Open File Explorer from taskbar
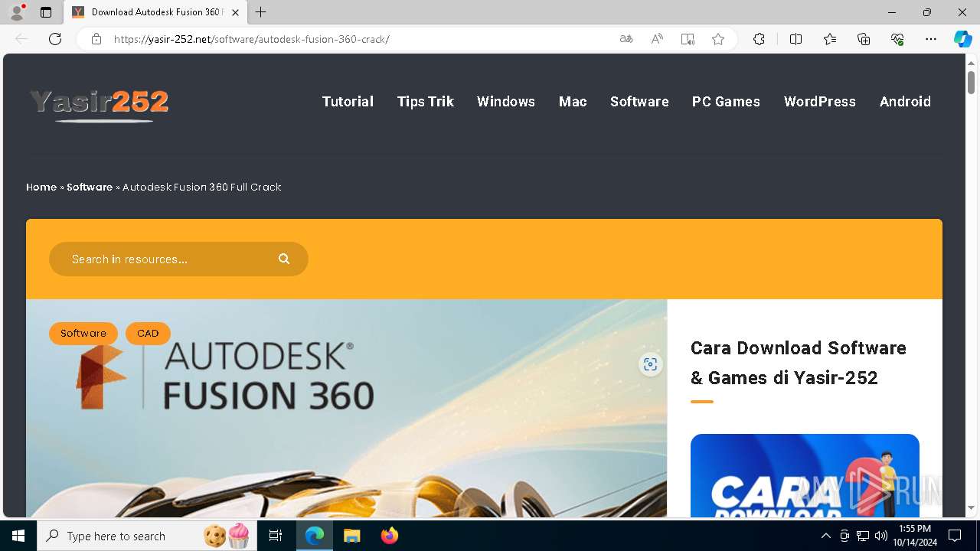 coord(351,536)
